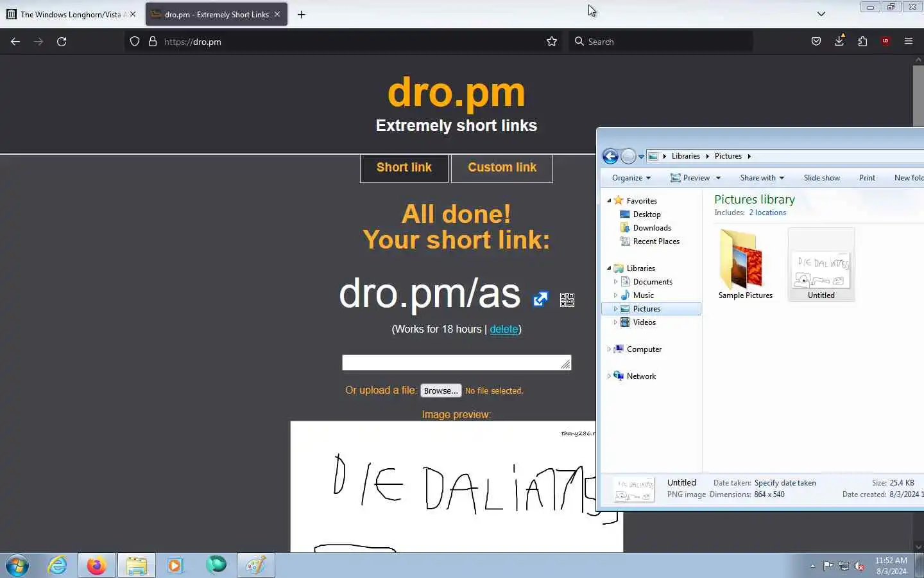
Task: Select Downloads under Favorites
Action: (x=652, y=228)
